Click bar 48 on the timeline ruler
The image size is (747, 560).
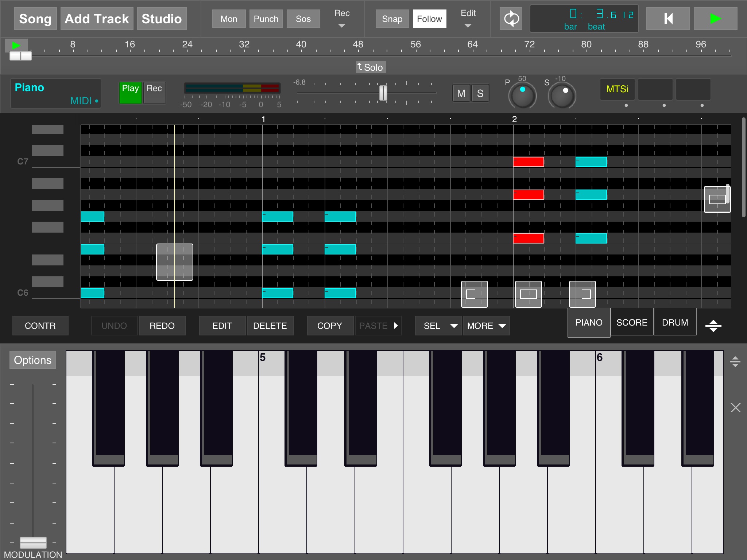coord(358,44)
